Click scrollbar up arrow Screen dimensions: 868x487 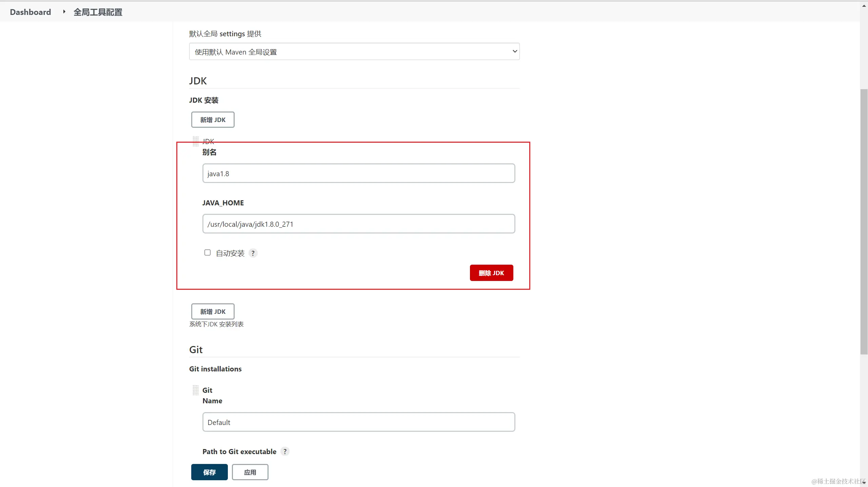[x=864, y=6]
